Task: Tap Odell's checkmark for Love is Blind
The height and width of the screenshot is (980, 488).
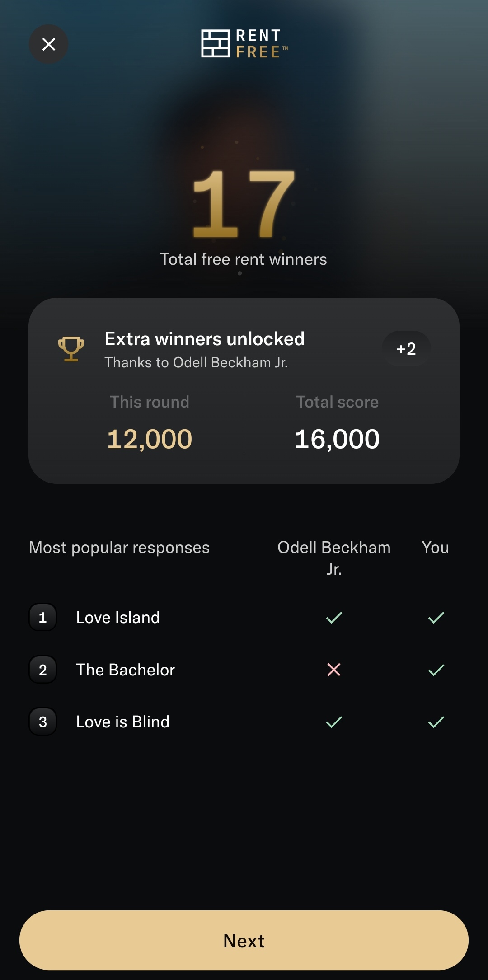Action: pos(334,722)
